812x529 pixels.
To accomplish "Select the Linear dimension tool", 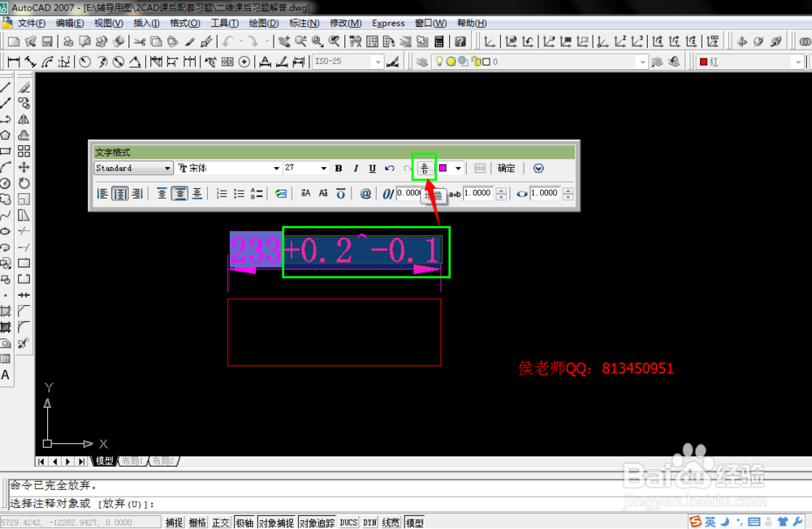I will (14, 62).
